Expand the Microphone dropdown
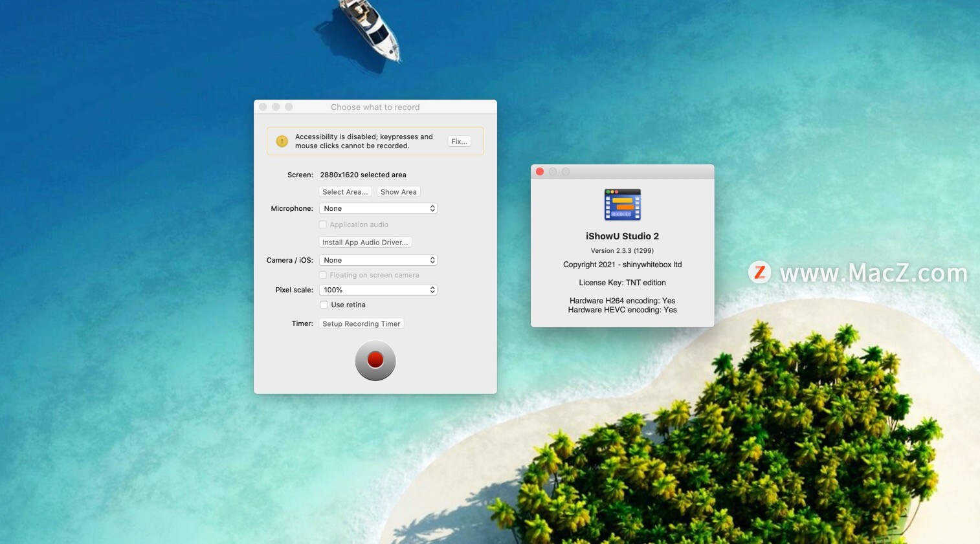The image size is (980, 544). pos(378,208)
